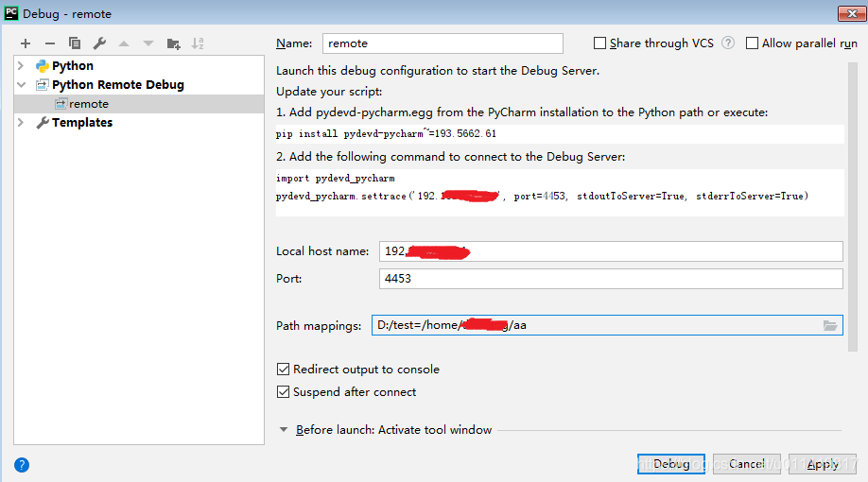
Task: Expand the Templates tree node
Action: 21,122
